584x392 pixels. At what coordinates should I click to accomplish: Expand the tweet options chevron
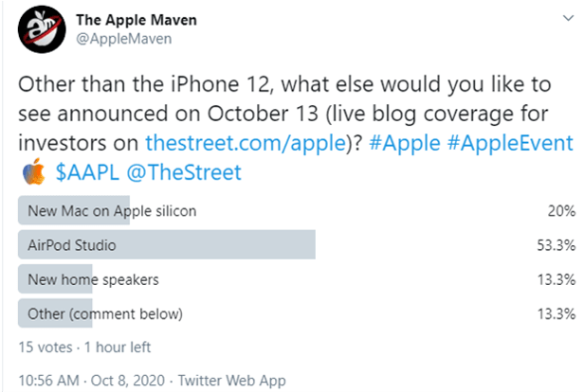click(568, 18)
